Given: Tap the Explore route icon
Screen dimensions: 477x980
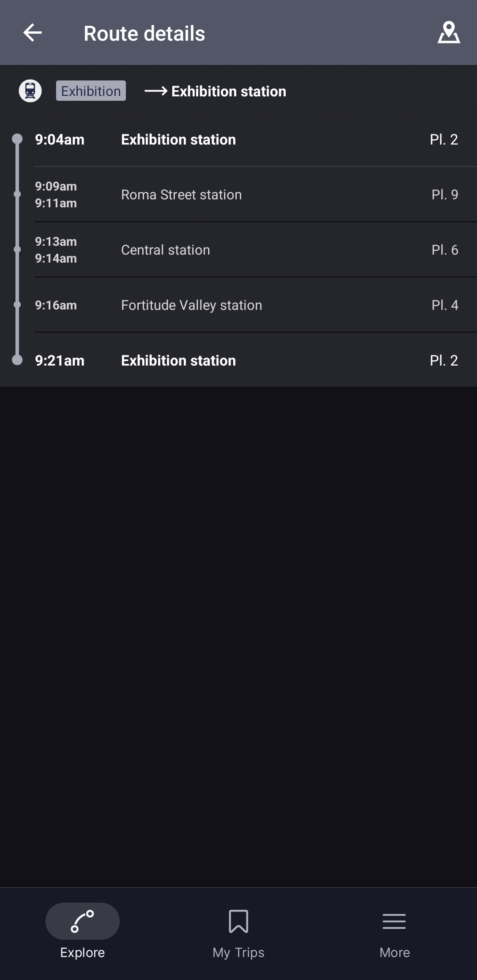Looking at the screenshot, I should (83, 921).
